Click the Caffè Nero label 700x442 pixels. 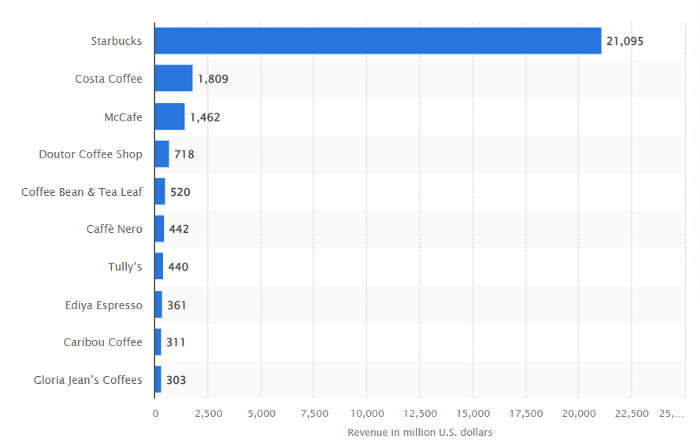(114, 229)
